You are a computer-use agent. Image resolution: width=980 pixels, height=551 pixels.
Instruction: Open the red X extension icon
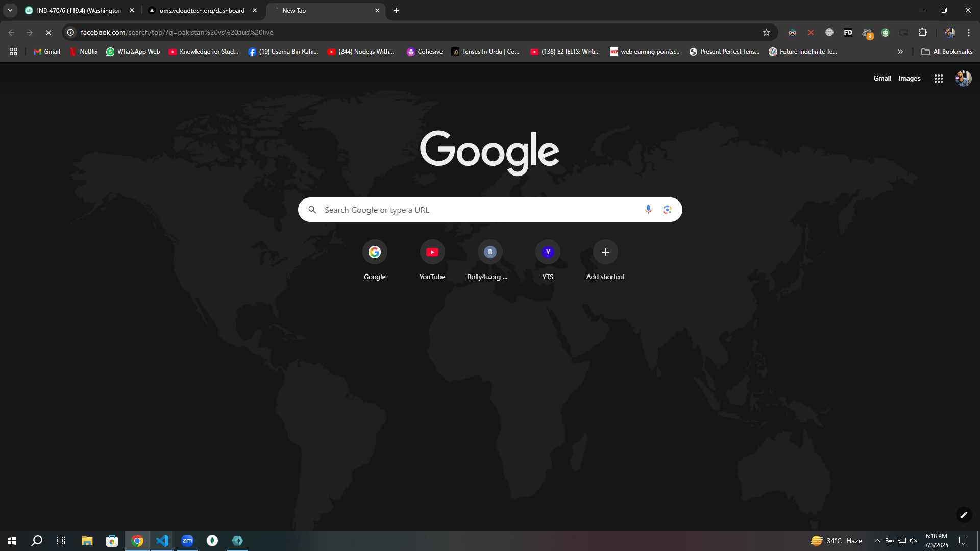[811, 32]
